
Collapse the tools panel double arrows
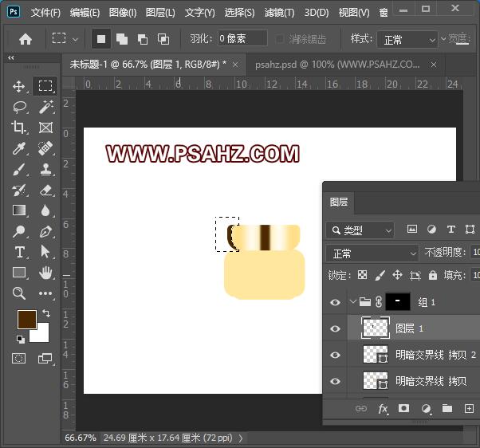coord(11,58)
